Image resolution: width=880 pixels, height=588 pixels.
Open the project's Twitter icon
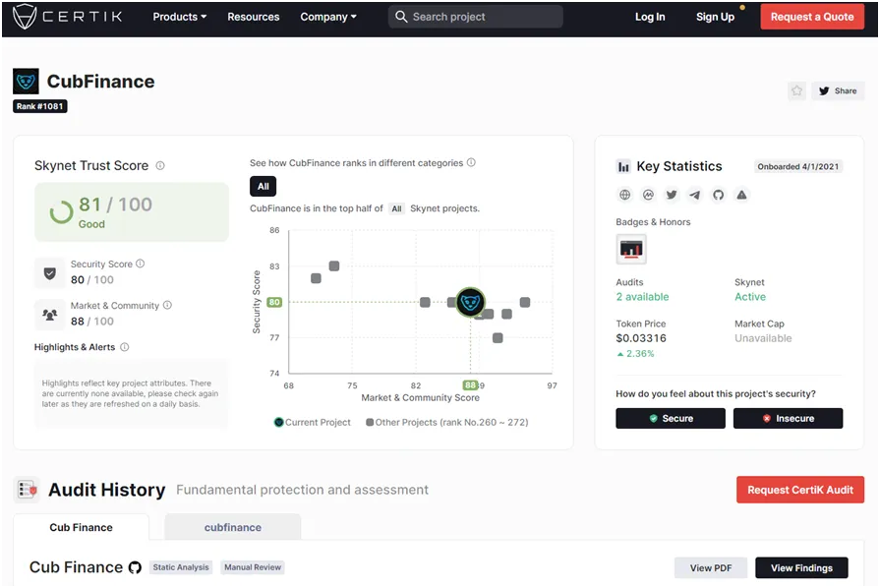672,195
